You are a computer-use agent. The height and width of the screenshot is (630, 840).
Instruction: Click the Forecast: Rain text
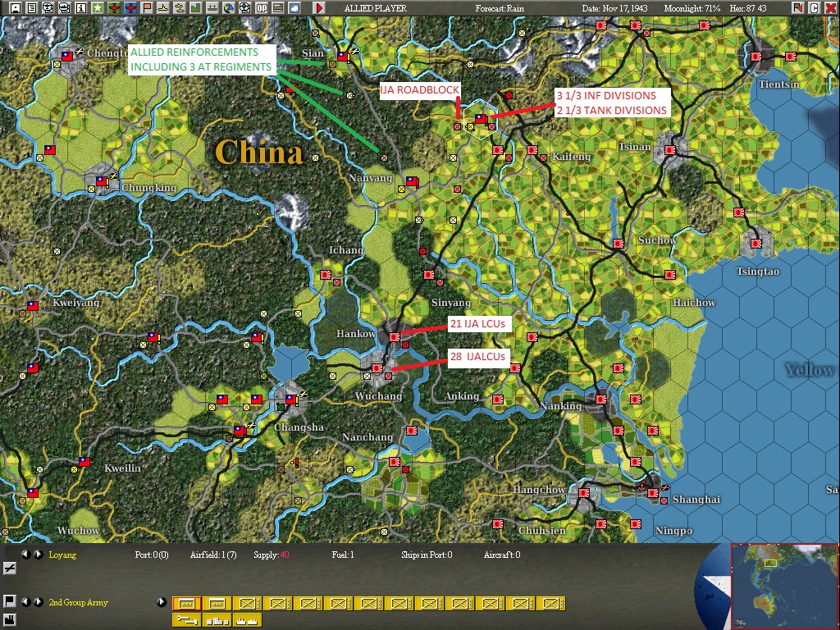point(500,8)
